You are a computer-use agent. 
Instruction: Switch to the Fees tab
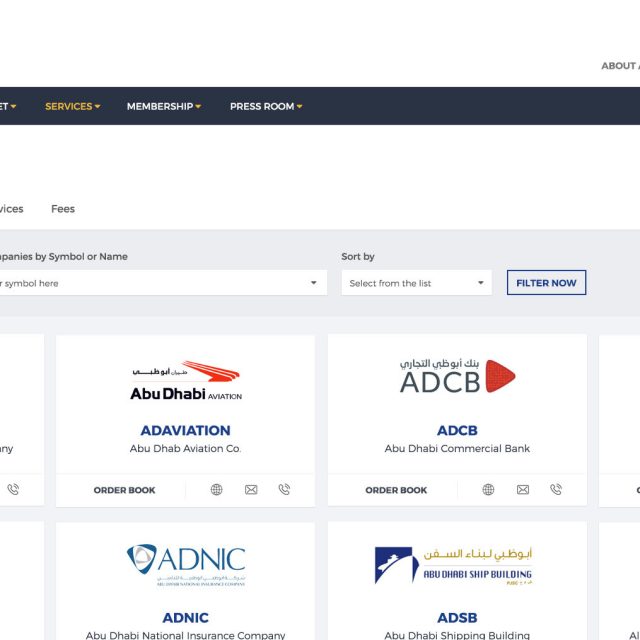click(63, 209)
